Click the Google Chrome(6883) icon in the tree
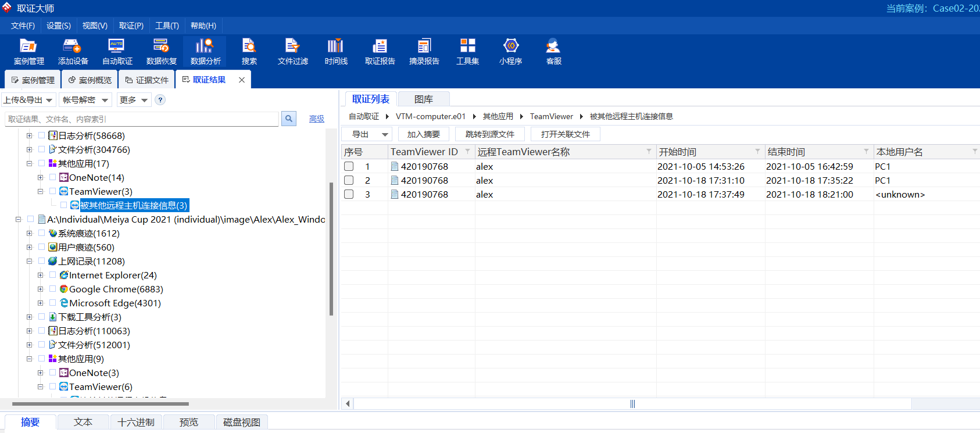This screenshot has width=980, height=433. [x=64, y=289]
